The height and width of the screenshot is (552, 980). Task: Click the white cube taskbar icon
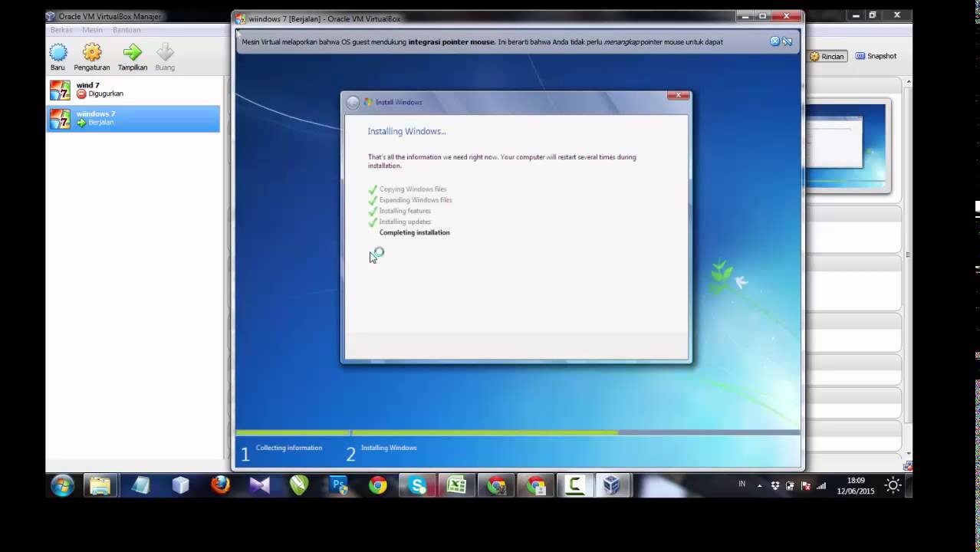coord(180,485)
